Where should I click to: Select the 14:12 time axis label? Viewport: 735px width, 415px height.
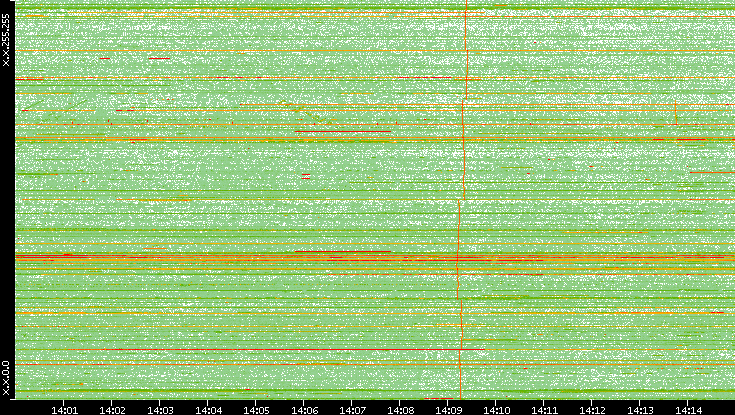click(592, 410)
